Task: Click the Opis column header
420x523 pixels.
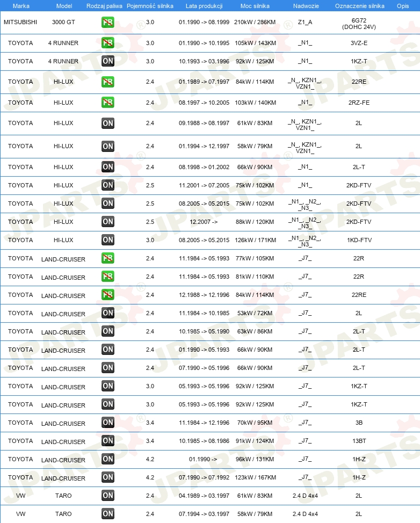Action: [x=403, y=6]
